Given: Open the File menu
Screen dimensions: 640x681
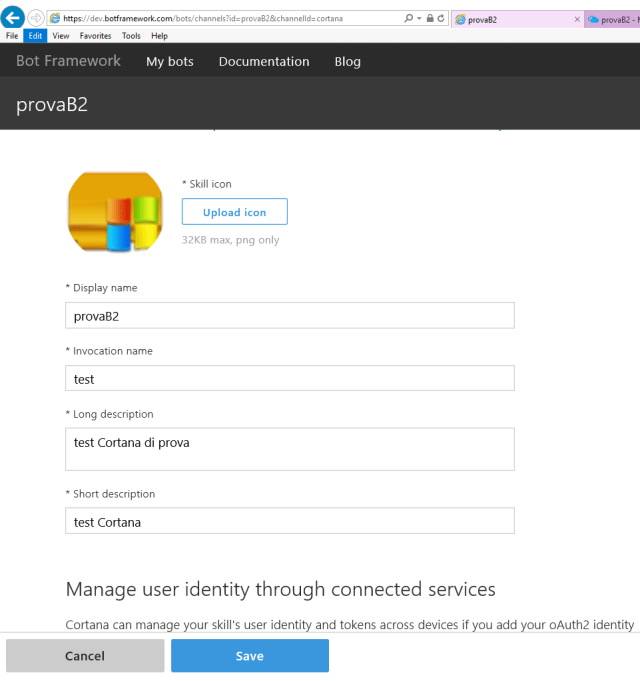Looking at the screenshot, I should tap(12, 36).
